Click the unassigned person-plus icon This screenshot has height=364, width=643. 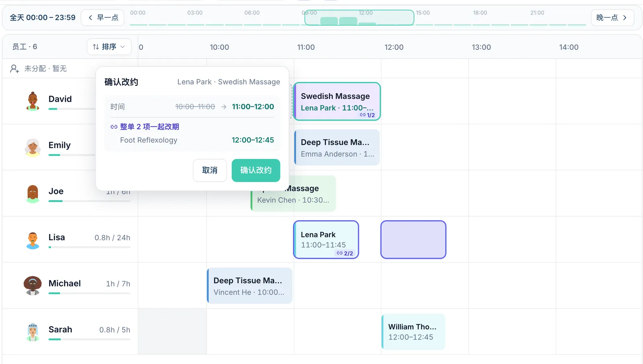pyautogui.click(x=14, y=69)
